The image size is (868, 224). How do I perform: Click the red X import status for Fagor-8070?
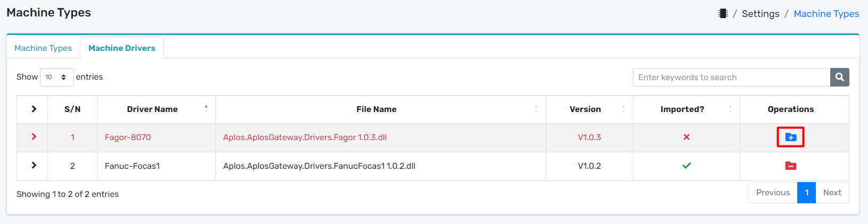tap(686, 137)
